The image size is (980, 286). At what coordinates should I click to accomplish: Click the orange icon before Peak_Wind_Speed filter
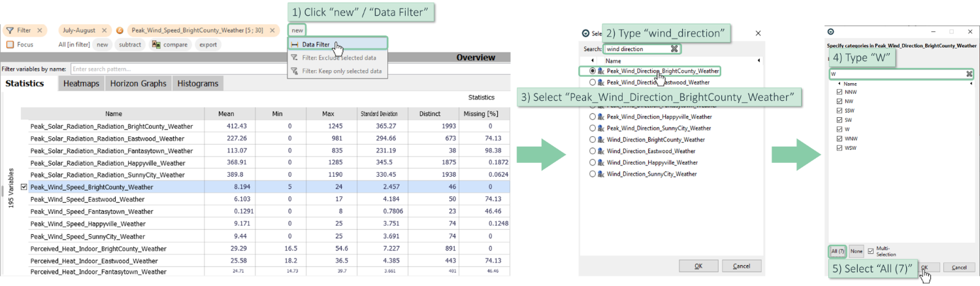tap(120, 31)
